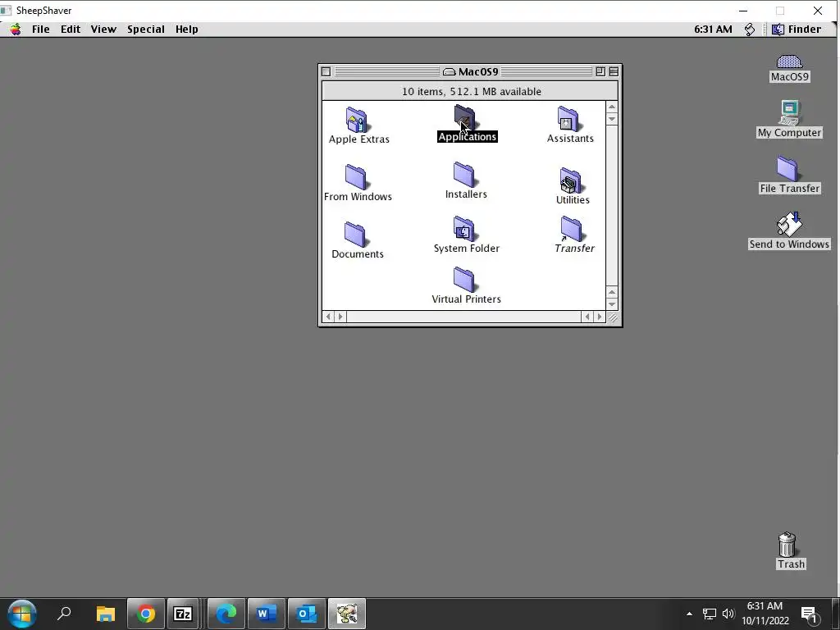This screenshot has height=630, width=840.
Task: Open the Special menu
Action: point(146,30)
